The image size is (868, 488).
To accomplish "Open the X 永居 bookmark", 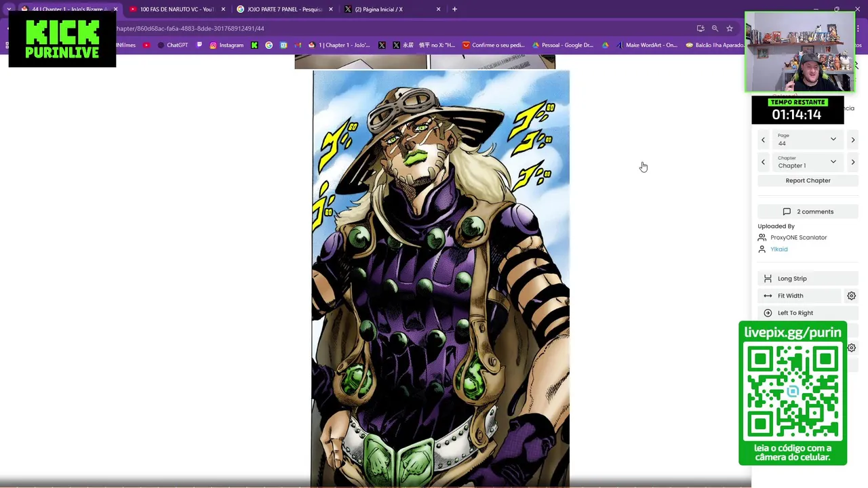I will coord(403,45).
